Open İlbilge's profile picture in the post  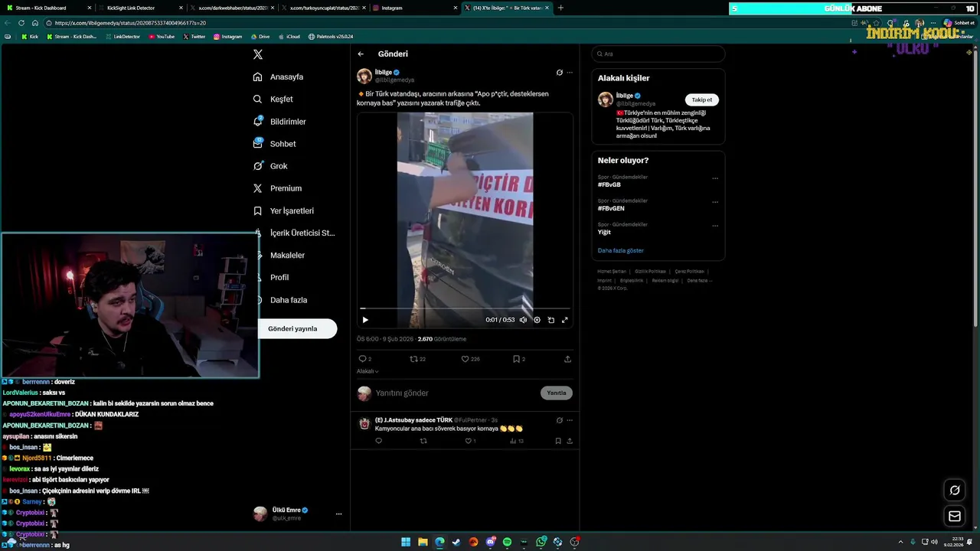click(364, 76)
